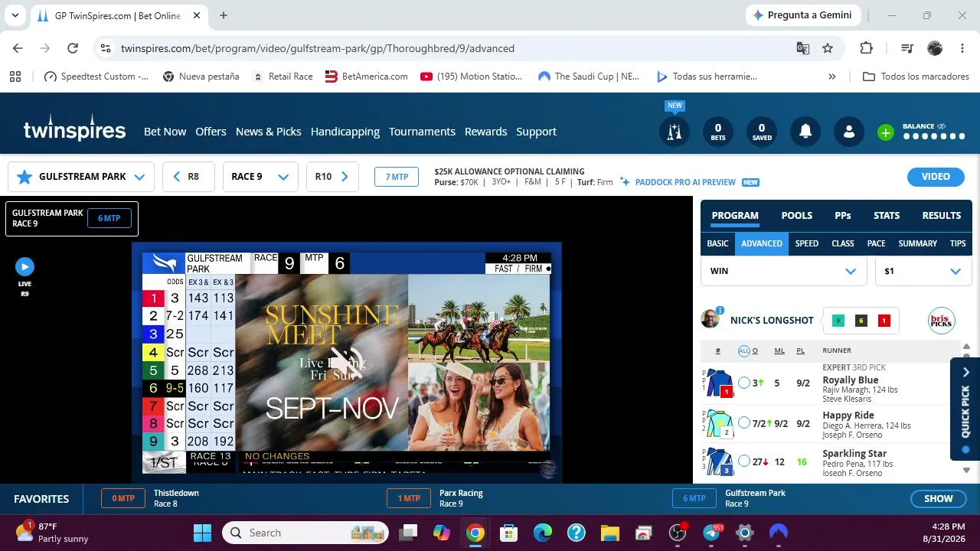The width and height of the screenshot is (980, 551).
Task: Open the Windows Start menu
Action: (202, 533)
